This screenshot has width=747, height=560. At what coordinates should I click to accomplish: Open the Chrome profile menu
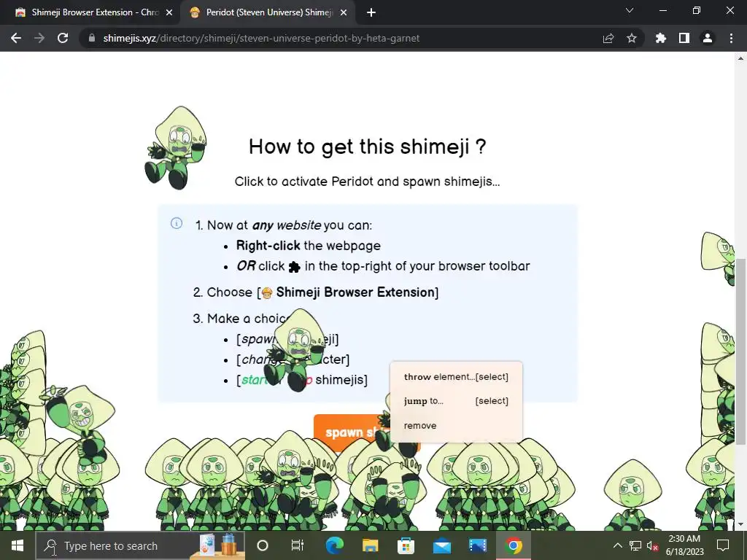pos(707,38)
